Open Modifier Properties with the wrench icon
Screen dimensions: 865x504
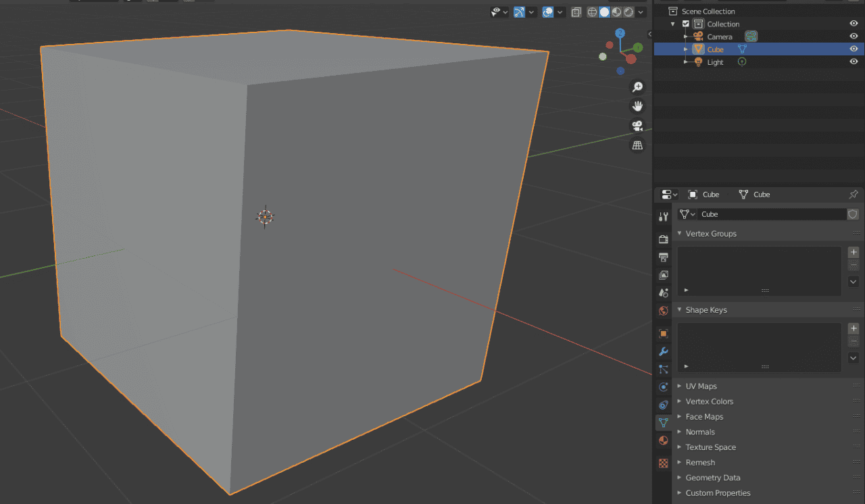[663, 351]
